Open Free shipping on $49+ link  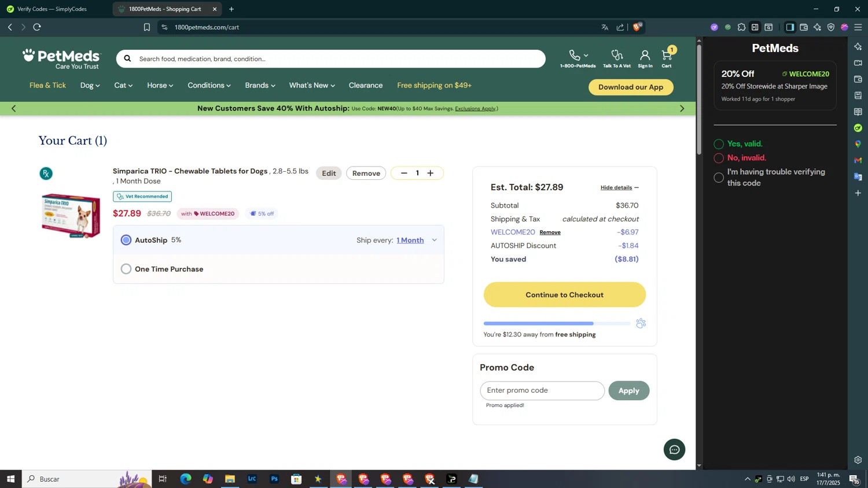point(434,86)
